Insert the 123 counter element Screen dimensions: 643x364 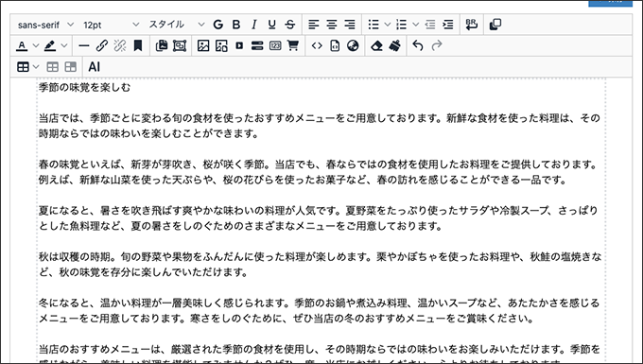point(275,46)
